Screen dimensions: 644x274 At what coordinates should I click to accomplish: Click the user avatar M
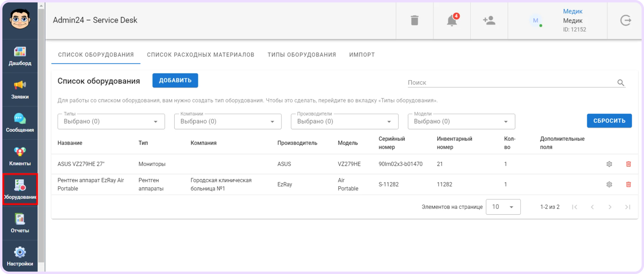click(535, 20)
